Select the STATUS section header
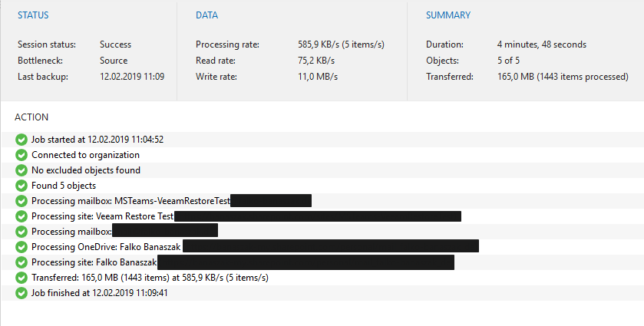Viewport: 644px width, 326px height. tap(34, 15)
